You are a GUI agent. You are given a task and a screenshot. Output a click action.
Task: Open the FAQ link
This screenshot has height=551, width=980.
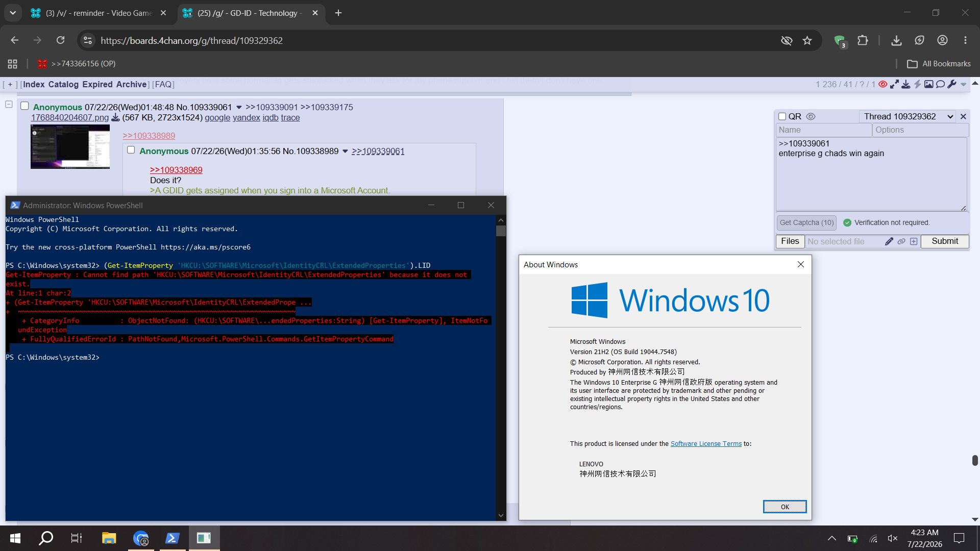click(x=163, y=85)
